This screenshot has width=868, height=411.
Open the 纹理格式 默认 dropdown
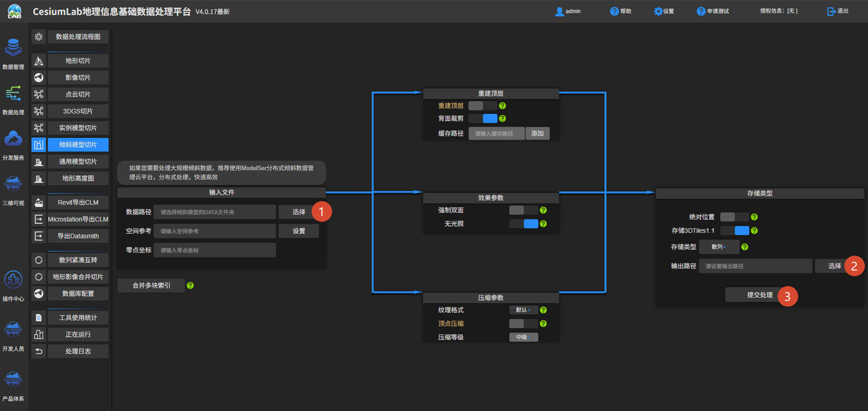coord(523,310)
